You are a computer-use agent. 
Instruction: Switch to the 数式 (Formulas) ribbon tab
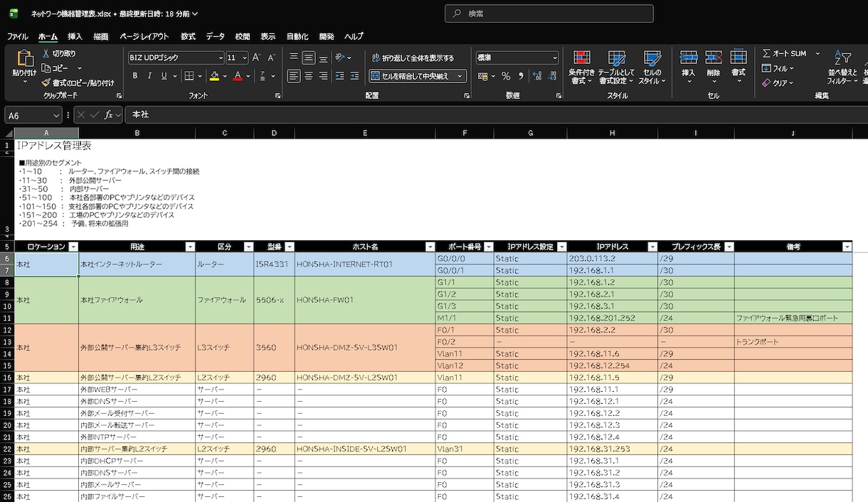pos(188,36)
